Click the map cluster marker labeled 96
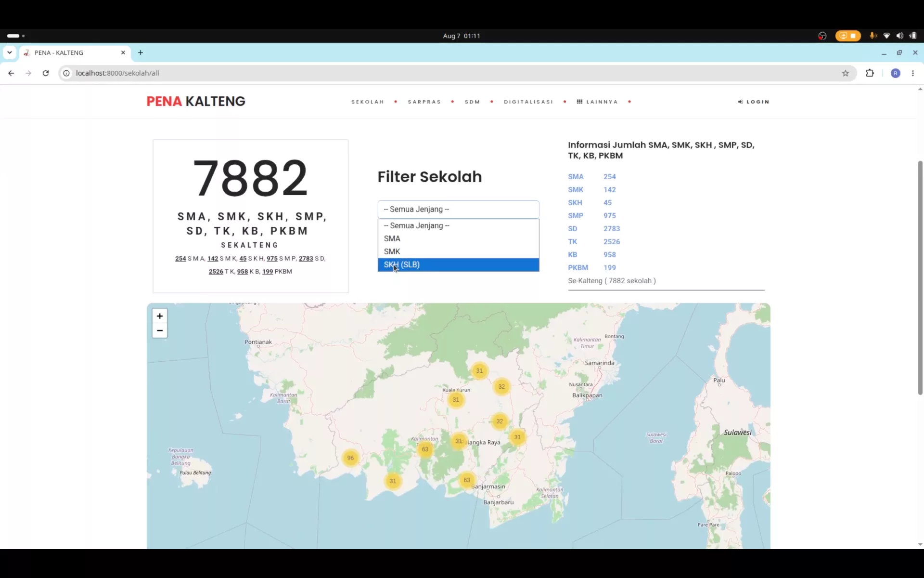Image resolution: width=924 pixels, height=578 pixels. pos(350,458)
